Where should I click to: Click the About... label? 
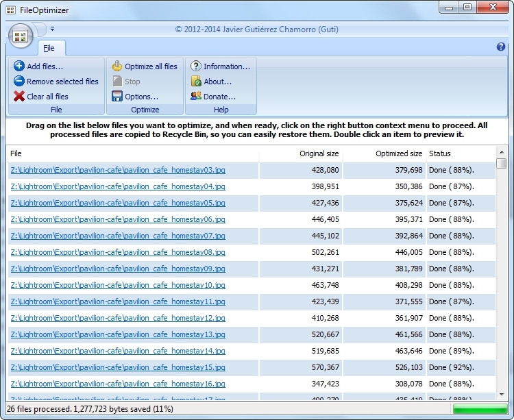[x=218, y=82]
